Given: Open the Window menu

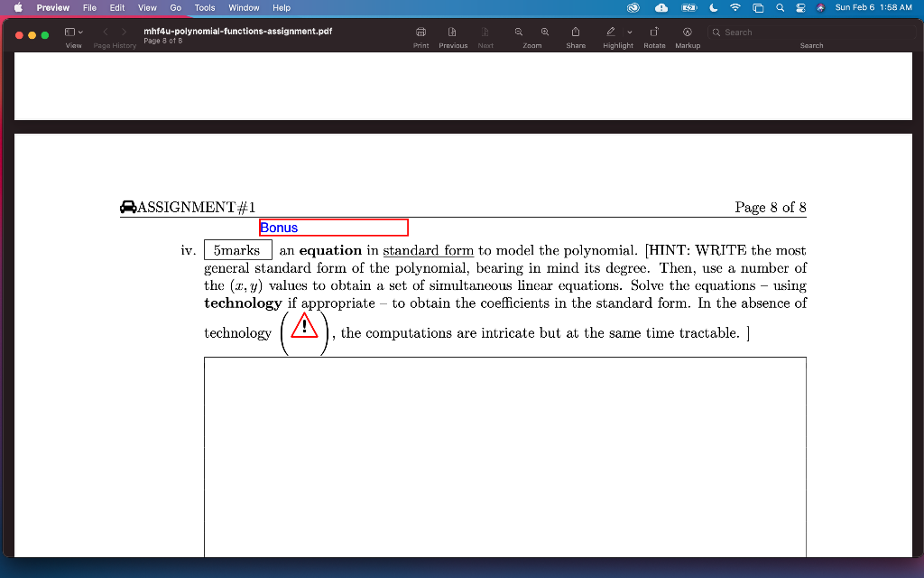Looking at the screenshot, I should (244, 7).
